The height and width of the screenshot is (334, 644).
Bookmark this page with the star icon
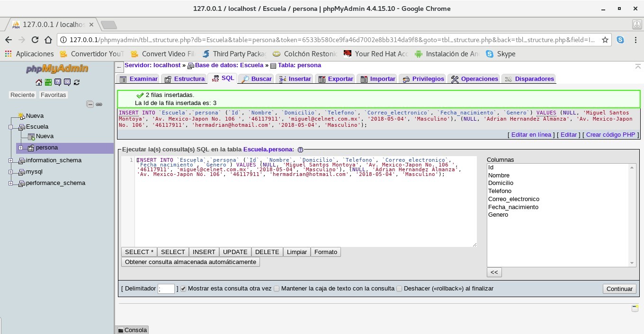[x=605, y=40]
